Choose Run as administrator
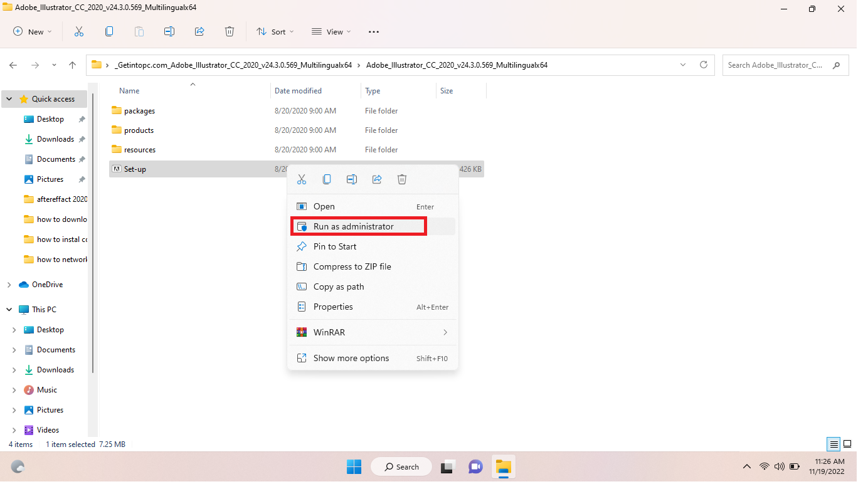Viewport: 868px width, 489px height. tap(373, 226)
